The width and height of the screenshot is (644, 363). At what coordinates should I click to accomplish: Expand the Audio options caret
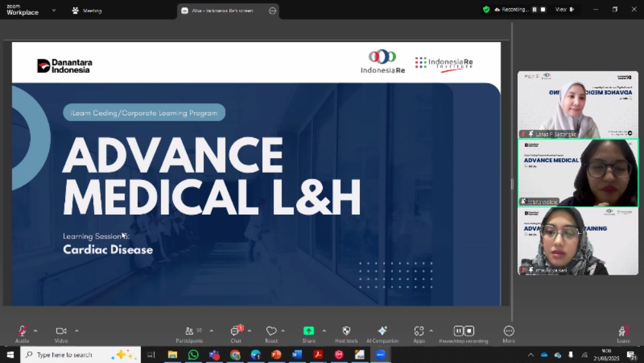(x=35, y=331)
